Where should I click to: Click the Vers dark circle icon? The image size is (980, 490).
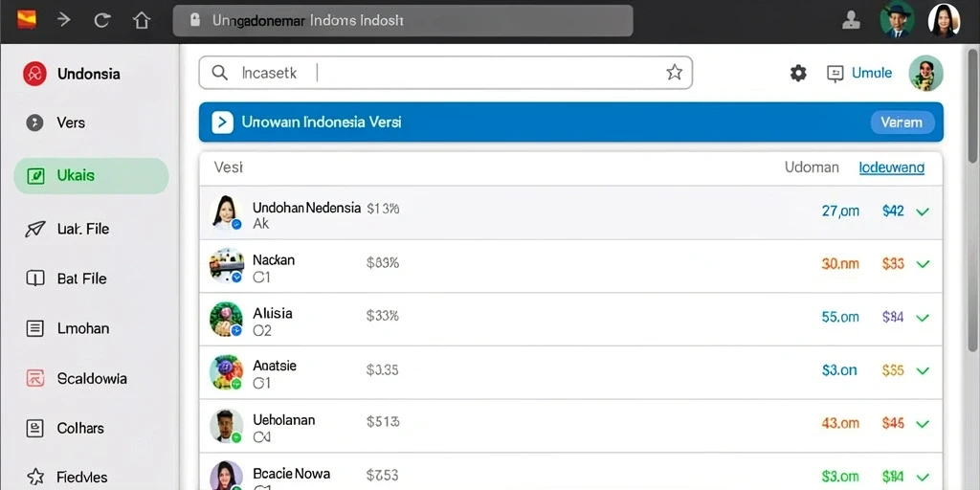(x=34, y=122)
